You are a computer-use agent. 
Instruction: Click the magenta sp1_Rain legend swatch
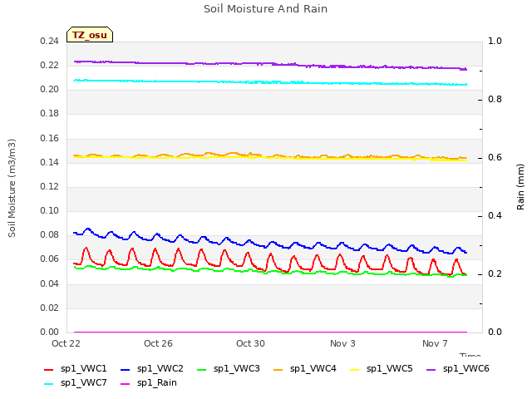125,384
